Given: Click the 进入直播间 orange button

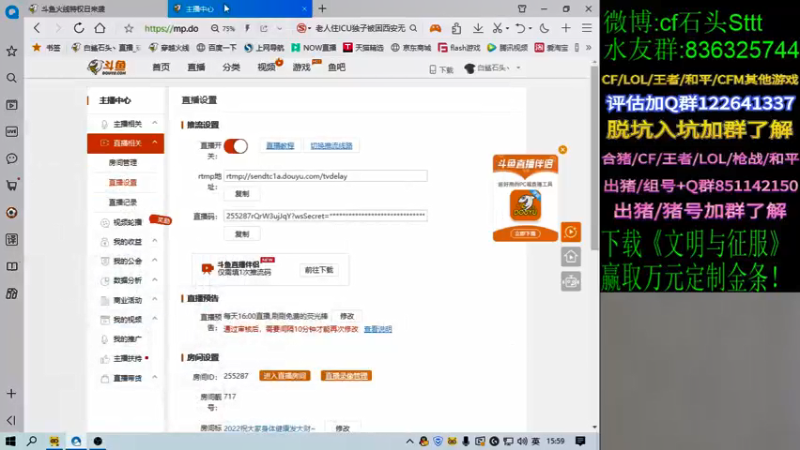Looking at the screenshot, I should 285,376.
